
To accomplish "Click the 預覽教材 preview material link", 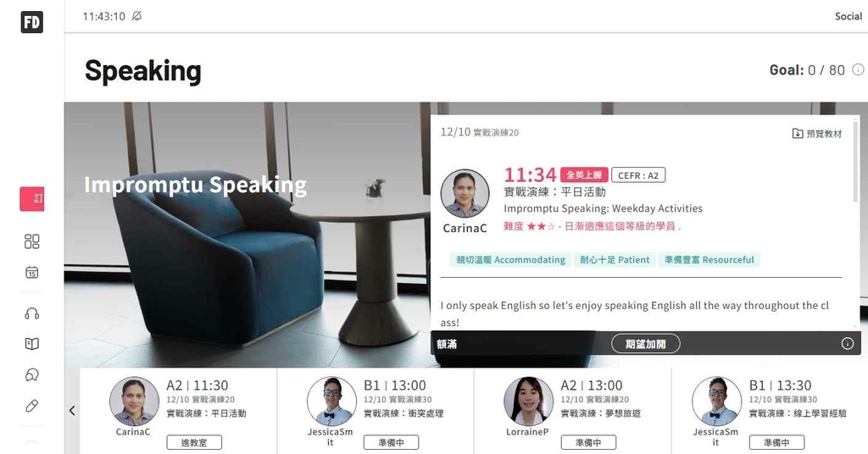I will click(x=817, y=133).
